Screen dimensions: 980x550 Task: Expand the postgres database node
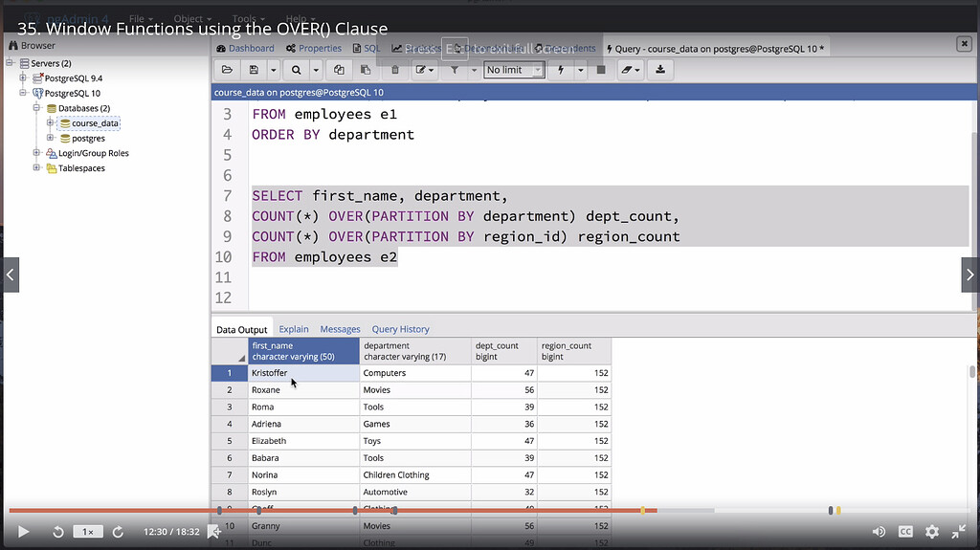tap(51, 138)
